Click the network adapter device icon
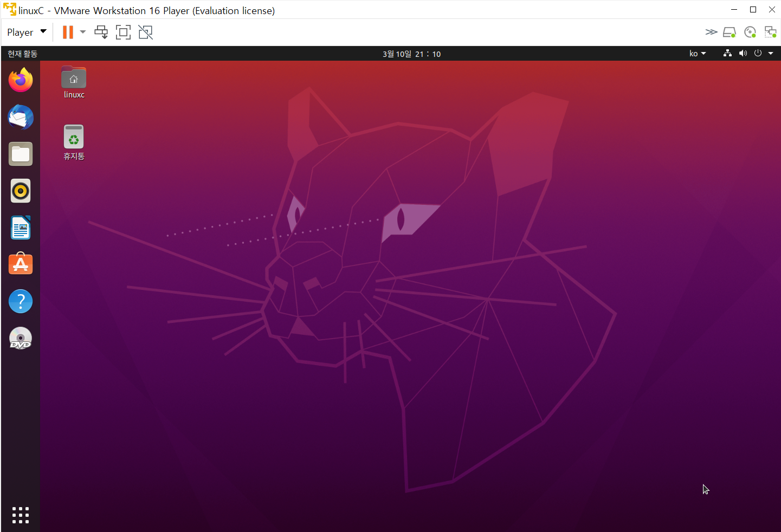The image size is (781, 532). click(770, 33)
